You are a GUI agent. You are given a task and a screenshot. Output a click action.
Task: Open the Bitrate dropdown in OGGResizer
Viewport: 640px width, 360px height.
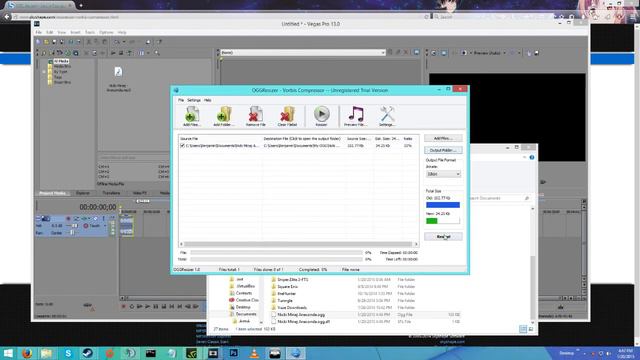coord(443,174)
